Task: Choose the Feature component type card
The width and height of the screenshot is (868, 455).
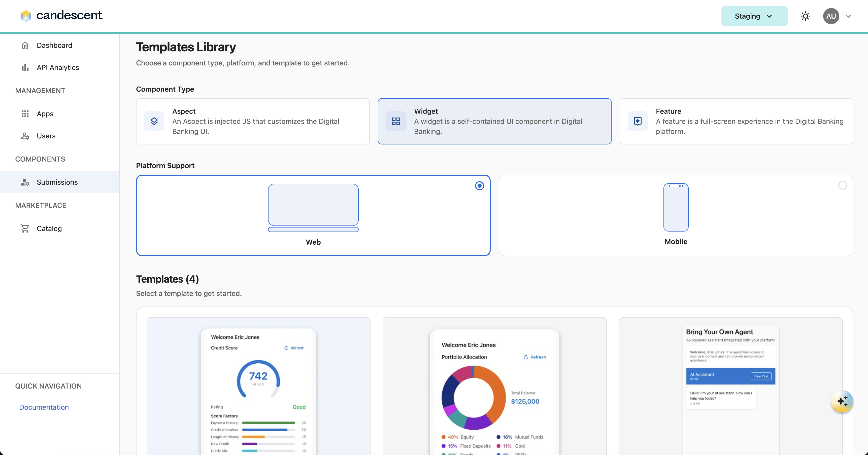Action: pyautogui.click(x=736, y=121)
